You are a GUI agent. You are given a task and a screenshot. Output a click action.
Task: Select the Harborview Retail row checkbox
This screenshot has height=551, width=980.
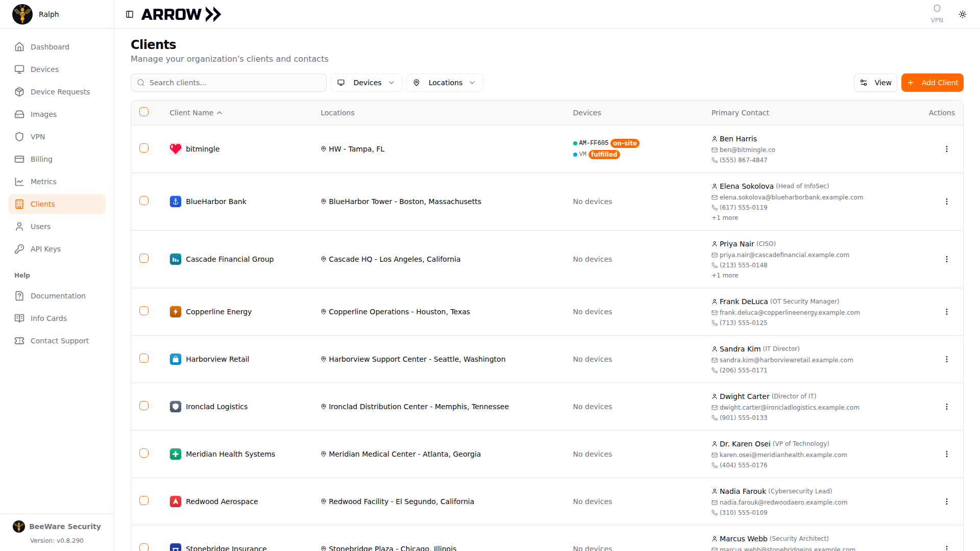click(x=144, y=358)
